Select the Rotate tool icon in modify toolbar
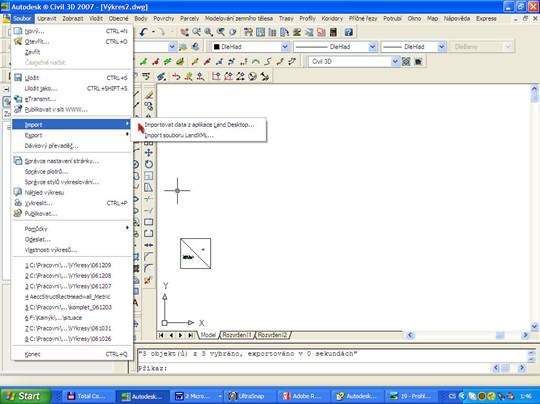The width and height of the screenshot is (540, 404). [x=148, y=164]
